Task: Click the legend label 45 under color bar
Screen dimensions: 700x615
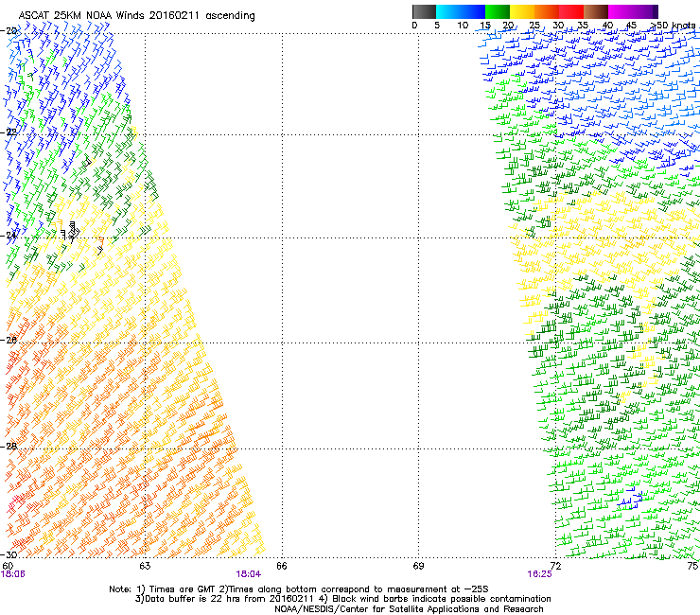Action: click(631, 25)
